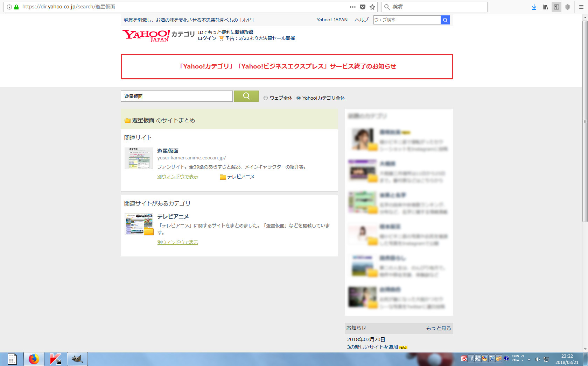Click into the ウェブ検索 input field

(x=407, y=20)
